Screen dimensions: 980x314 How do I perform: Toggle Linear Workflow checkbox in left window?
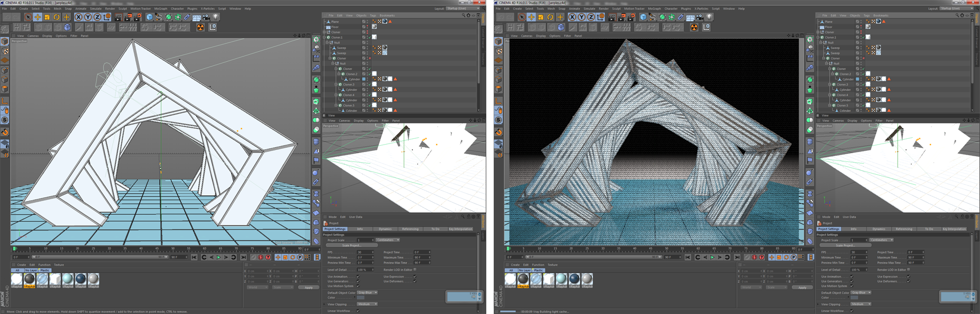pyautogui.click(x=358, y=311)
